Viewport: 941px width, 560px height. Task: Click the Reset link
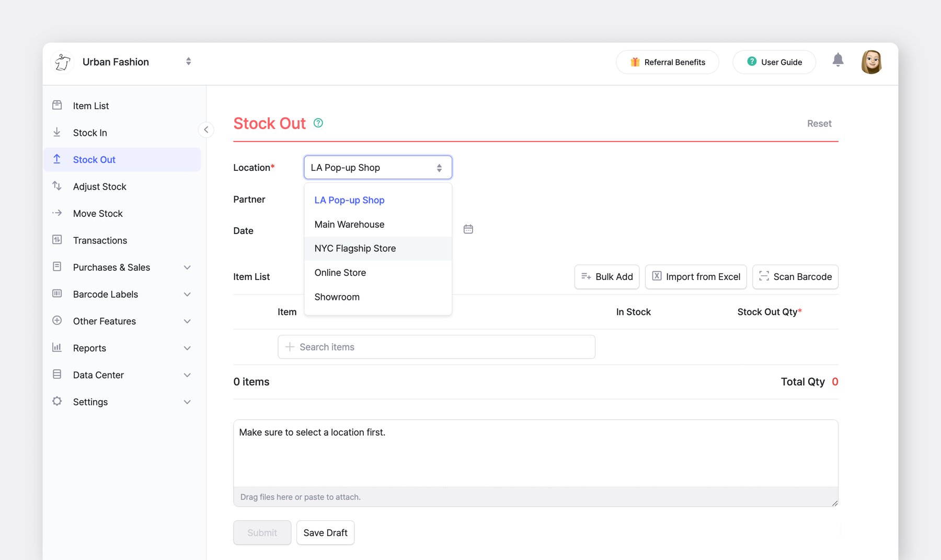[x=819, y=124]
